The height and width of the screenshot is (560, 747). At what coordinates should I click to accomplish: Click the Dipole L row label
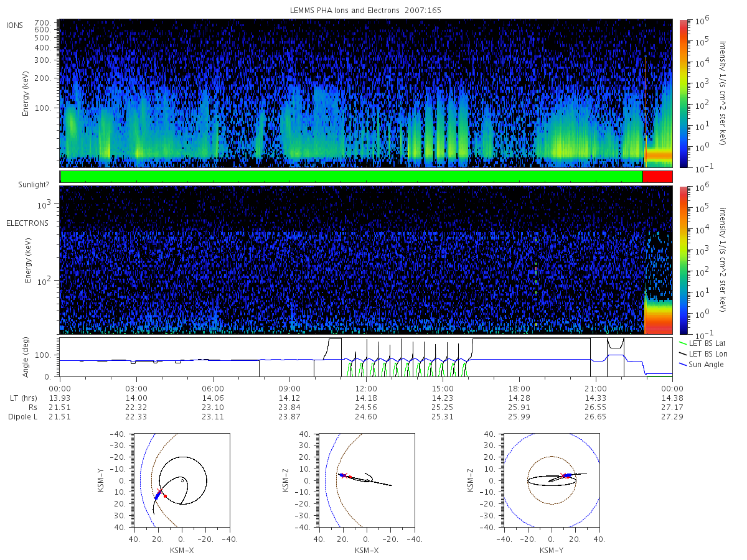click(22, 416)
